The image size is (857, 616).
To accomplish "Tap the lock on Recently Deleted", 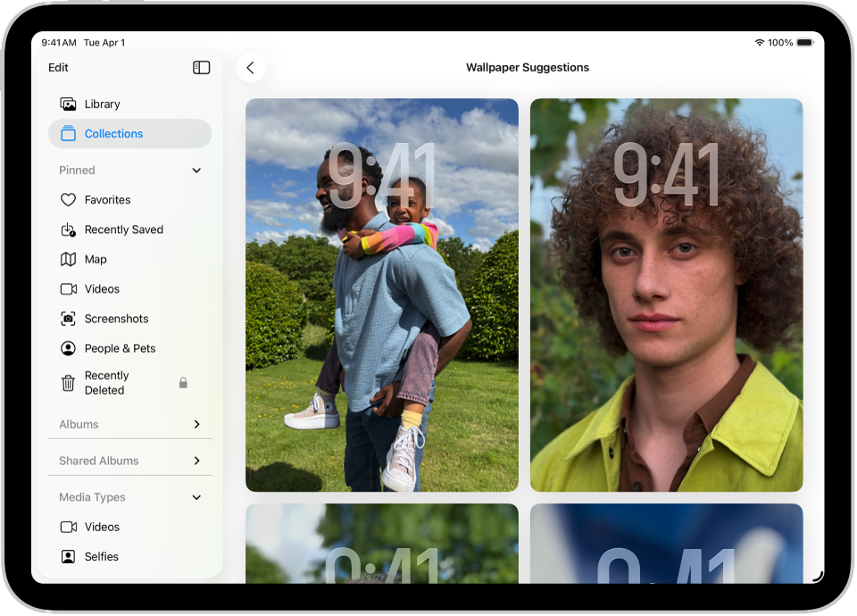I will pos(183,382).
